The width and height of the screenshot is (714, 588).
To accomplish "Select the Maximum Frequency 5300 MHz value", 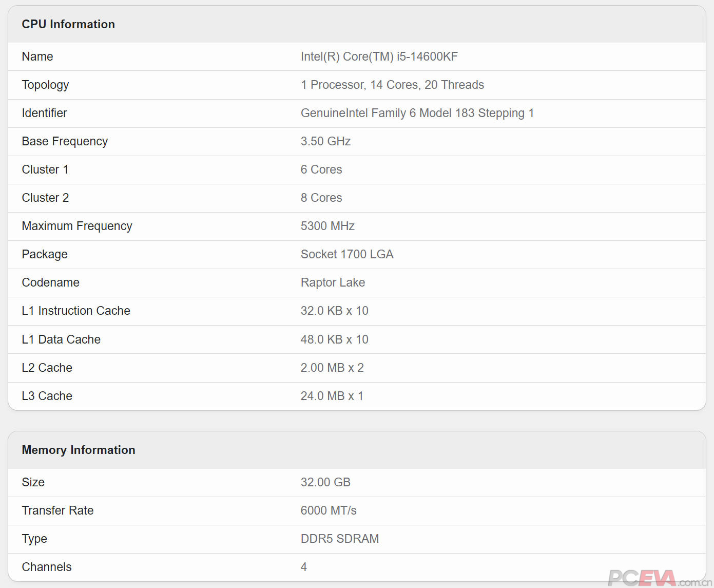I will (327, 226).
